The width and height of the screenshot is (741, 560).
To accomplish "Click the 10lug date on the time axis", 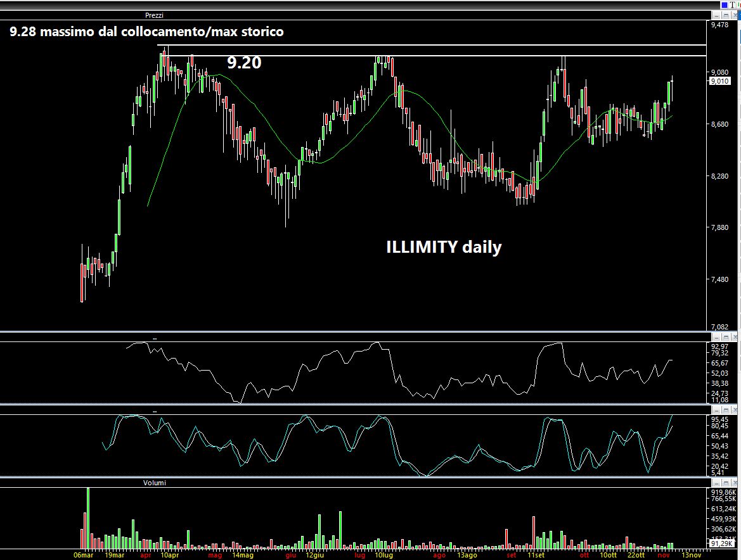I will (383, 556).
